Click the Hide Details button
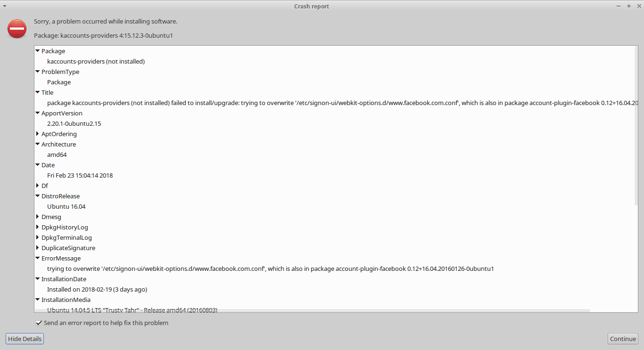Viewport: 644px width, 350px height. [25, 339]
